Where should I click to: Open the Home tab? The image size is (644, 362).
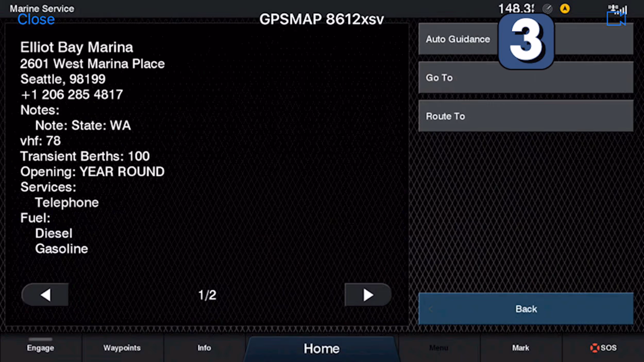click(322, 348)
